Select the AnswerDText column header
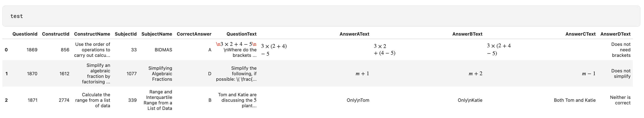Viewport: 644px width, 118px height. pos(615,34)
